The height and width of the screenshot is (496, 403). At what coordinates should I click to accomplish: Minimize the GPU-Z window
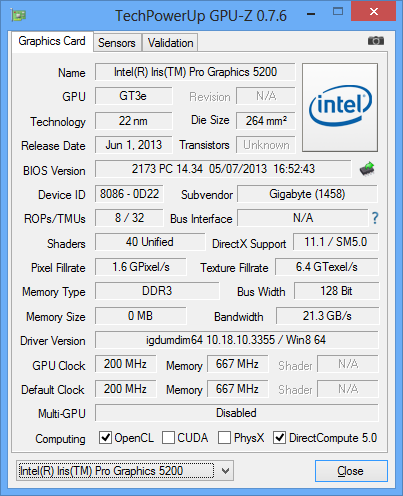click(311, 13)
